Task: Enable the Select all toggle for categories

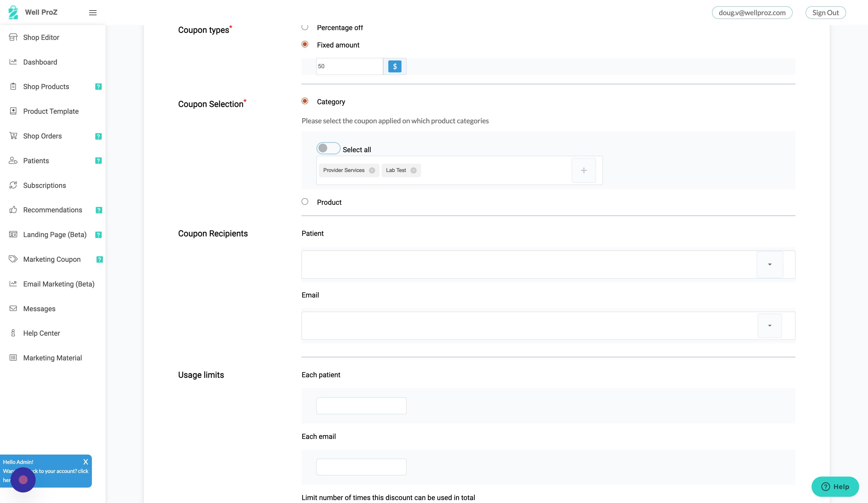Action: click(x=328, y=148)
